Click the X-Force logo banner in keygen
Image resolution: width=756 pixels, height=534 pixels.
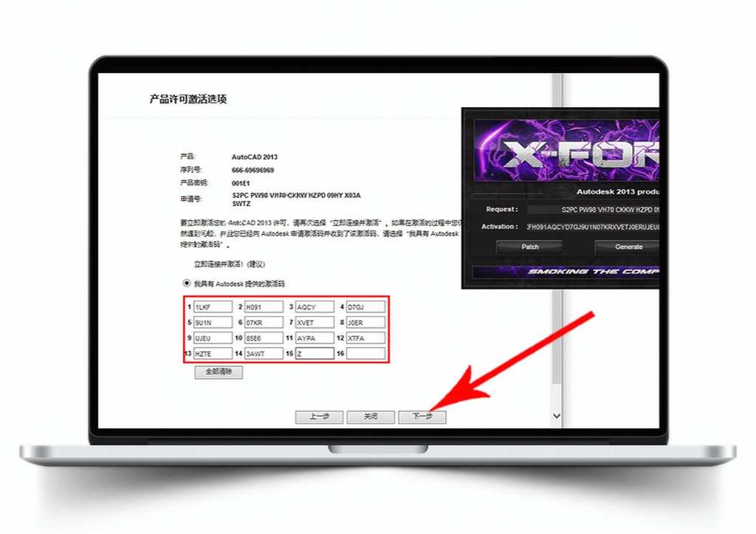point(566,151)
